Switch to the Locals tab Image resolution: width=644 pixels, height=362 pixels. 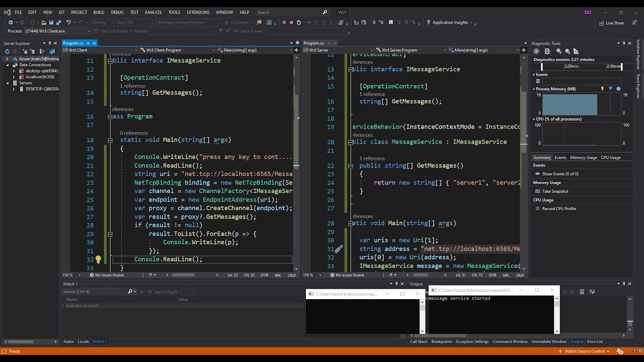83,341
